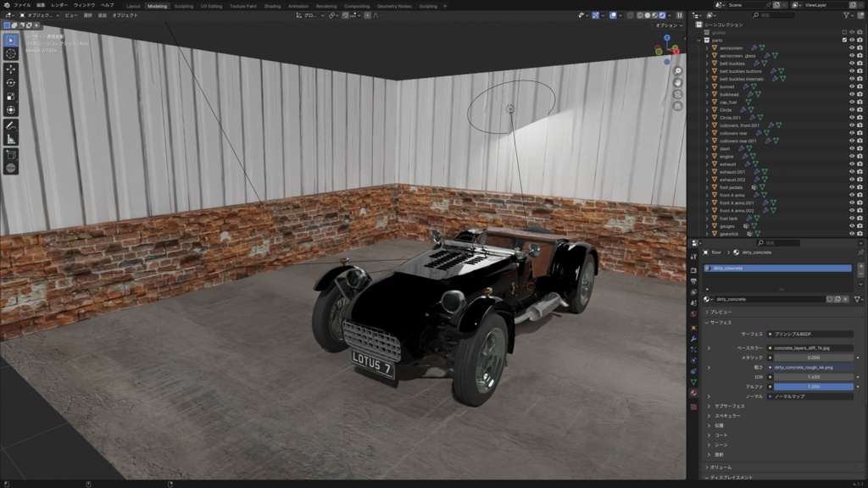
Task: Switch to the Shading workspace tab
Action: [x=272, y=6]
